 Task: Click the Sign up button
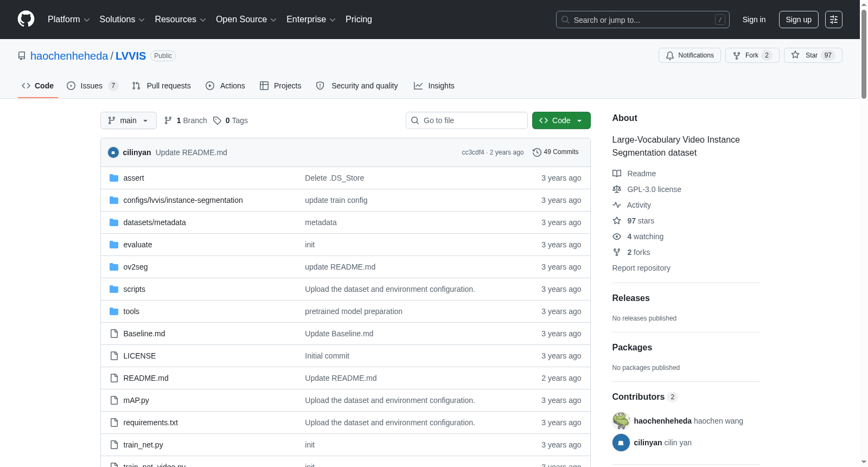pyautogui.click(x=799, y=20)
